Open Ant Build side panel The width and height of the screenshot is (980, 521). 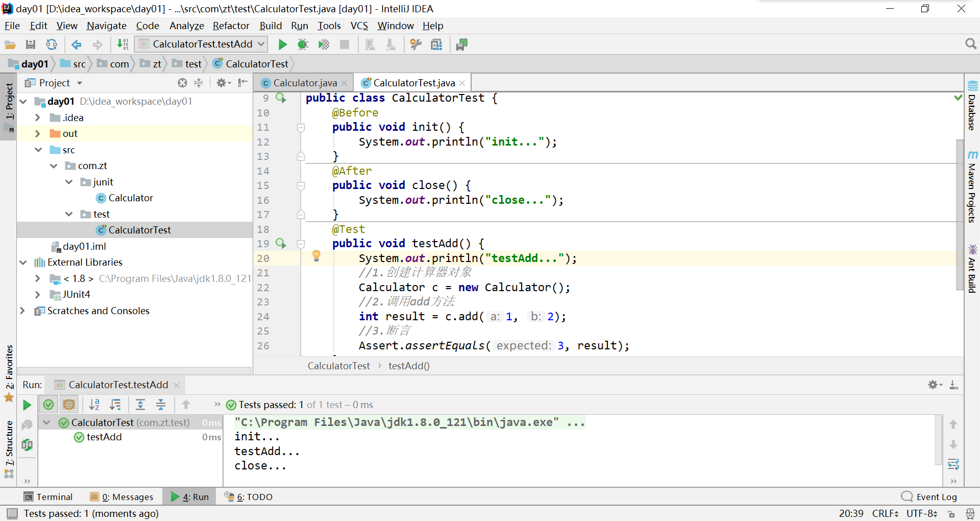(x=972, y=269)
